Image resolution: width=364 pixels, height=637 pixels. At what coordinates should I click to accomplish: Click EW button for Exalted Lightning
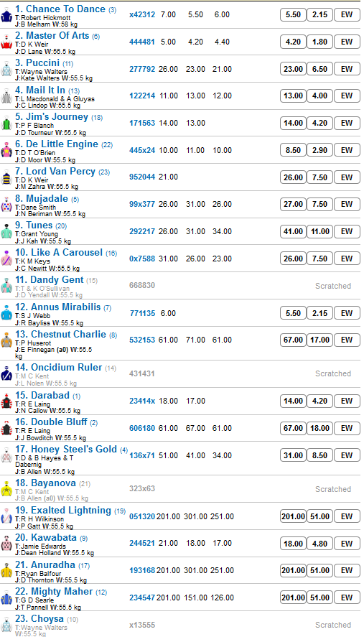347,517
